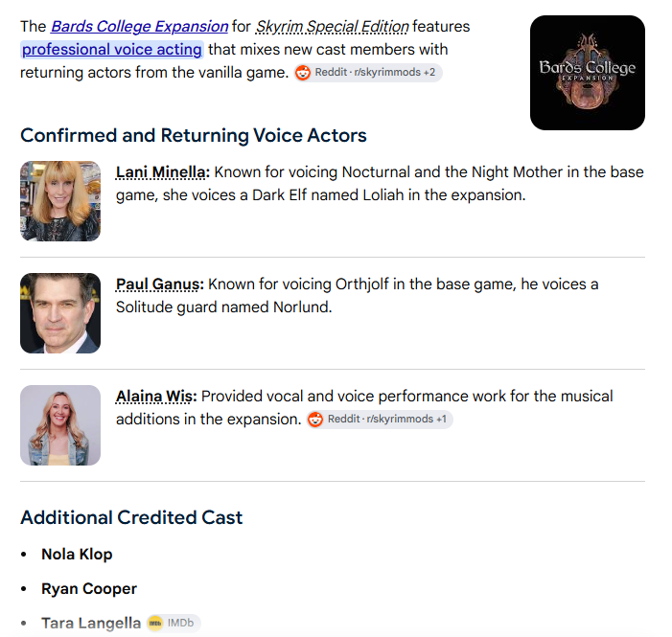Open Alaina Wis's photo thumbnail
The width and height of the screenshot is (672, 637).
tap(60, 425)
